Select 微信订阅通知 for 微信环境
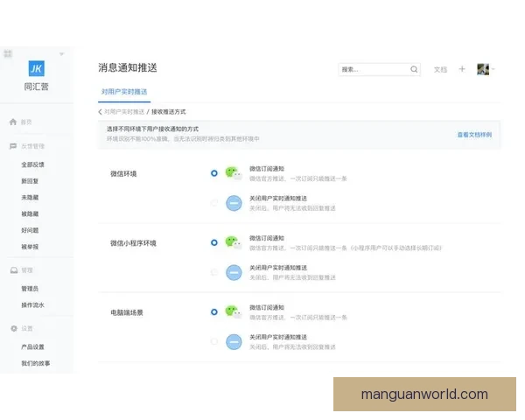 tap(214, 173)
